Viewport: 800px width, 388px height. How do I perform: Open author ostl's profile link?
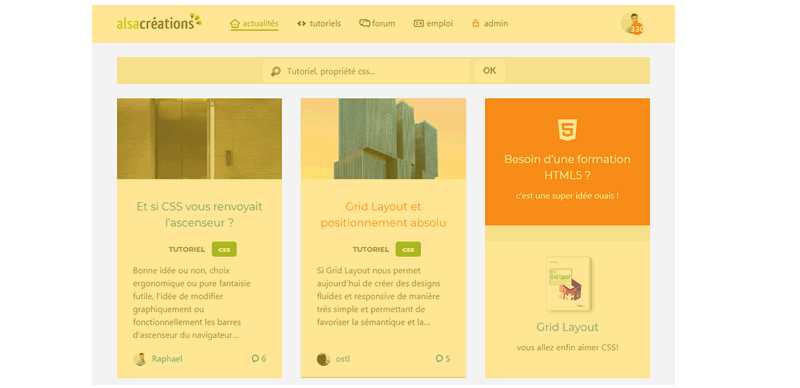343,359
